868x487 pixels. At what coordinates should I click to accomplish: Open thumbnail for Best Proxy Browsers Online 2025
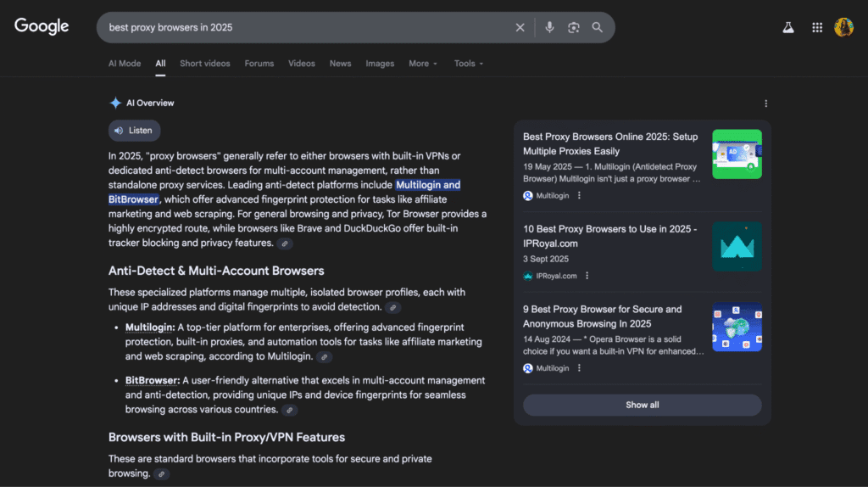[737, 154]
